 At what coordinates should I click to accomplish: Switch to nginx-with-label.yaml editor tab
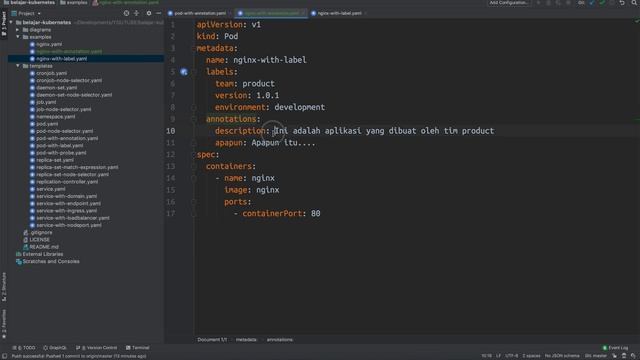pos(339,13)
